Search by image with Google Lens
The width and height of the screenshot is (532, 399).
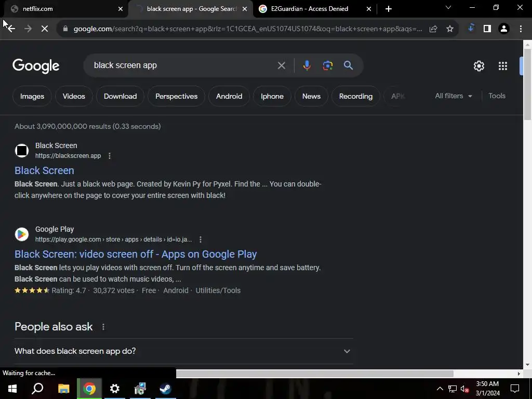coord(328,65)
